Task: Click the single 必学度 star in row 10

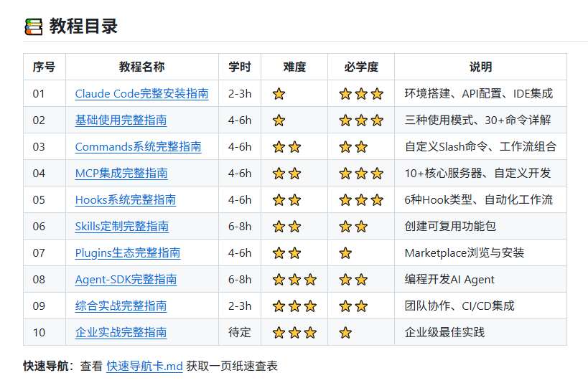Action: tap(345, 333)
